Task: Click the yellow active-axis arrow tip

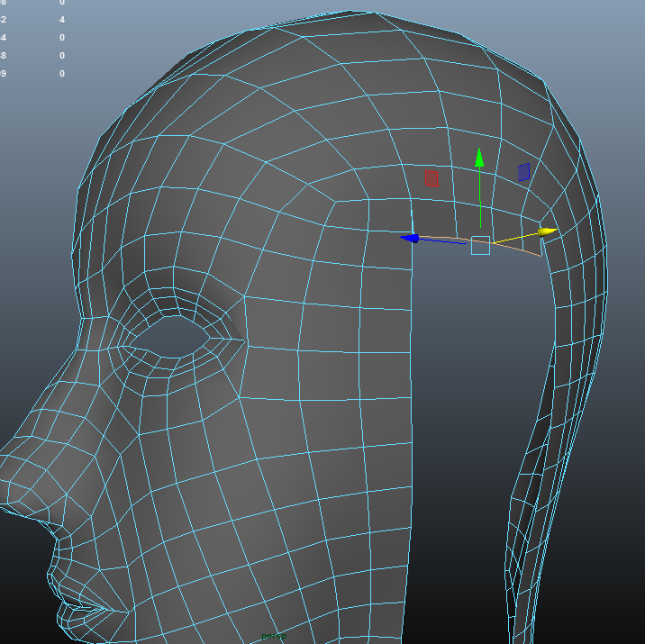Action: [x=547, y=232]
